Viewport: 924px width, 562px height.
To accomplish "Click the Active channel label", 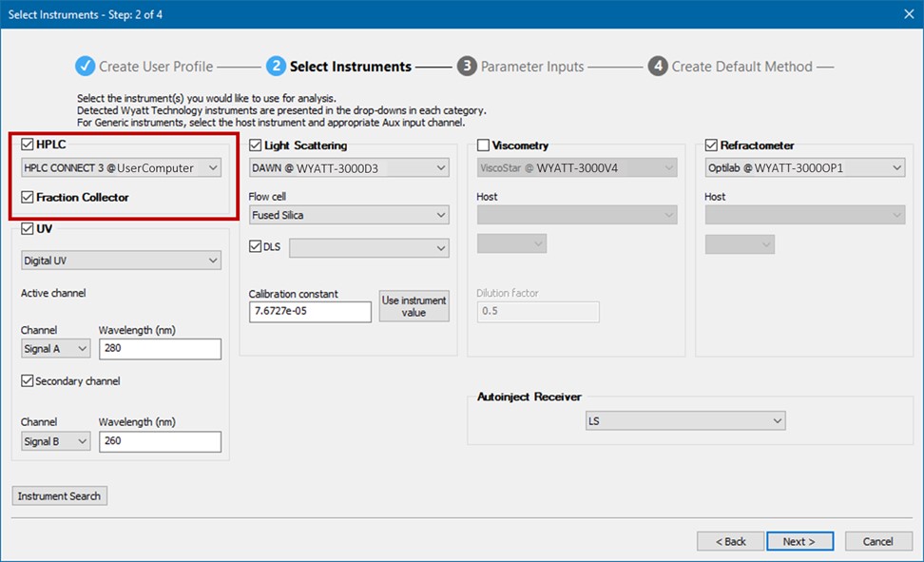I will tap(53, 293).
